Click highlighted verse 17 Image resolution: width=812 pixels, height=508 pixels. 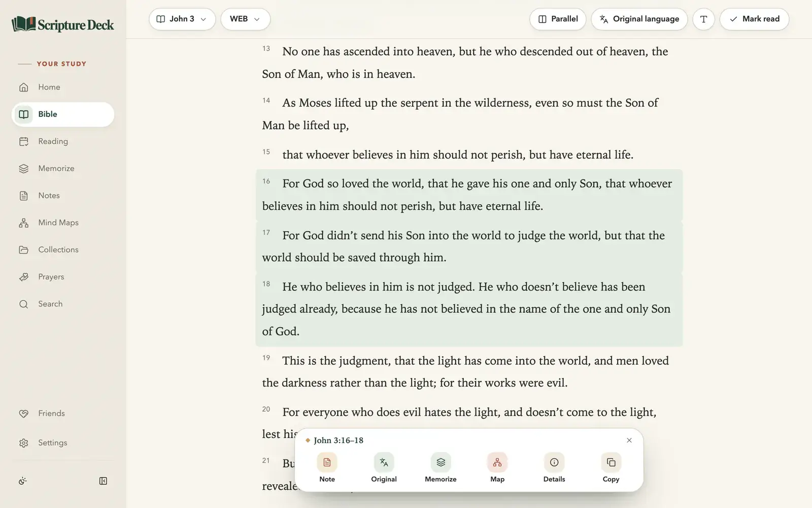pos(469,246)
